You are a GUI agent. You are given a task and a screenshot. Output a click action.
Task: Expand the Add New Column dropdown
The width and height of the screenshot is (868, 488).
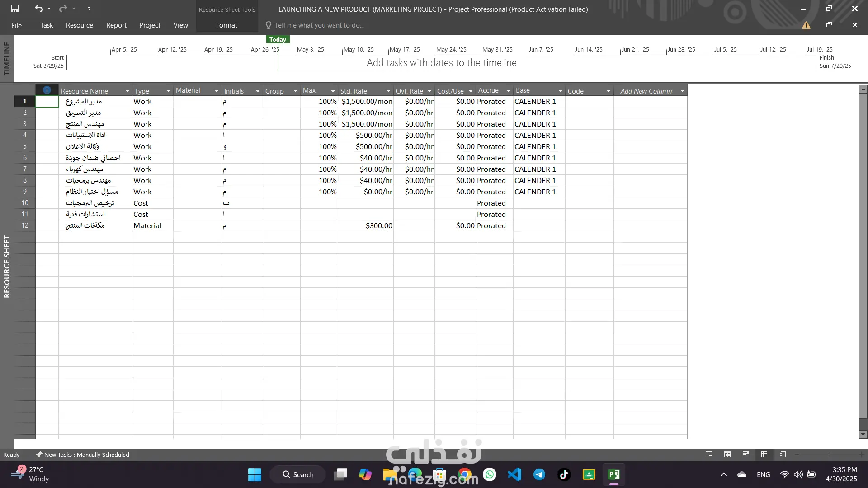click(x=682, y=91)
